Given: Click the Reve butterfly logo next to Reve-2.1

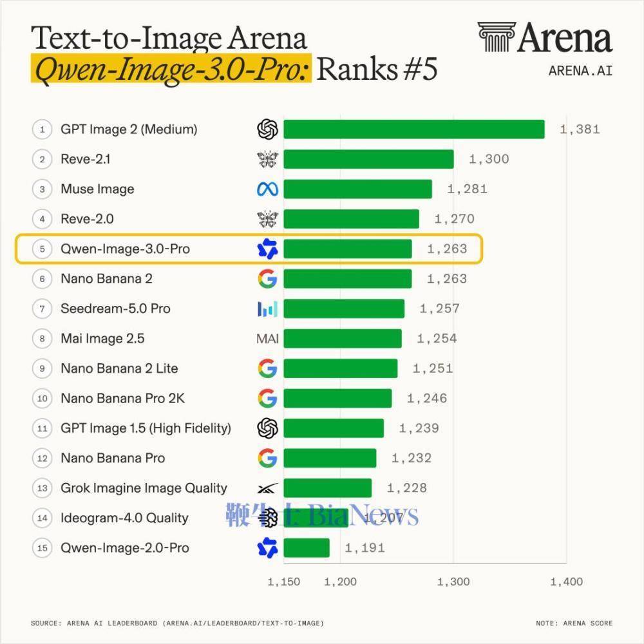Looking at the screenshot, I should pyautogui.click(x=267, y=159).
